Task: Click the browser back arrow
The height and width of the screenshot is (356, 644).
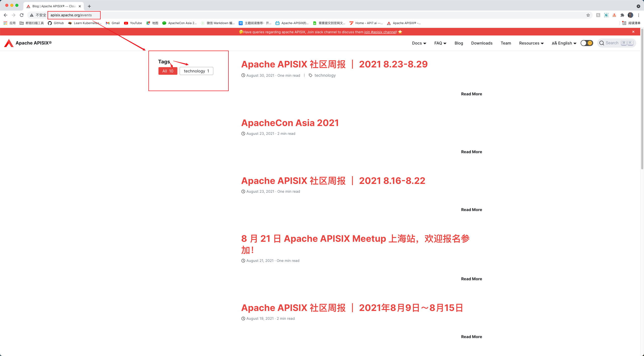Action: (x=6, y=15)
